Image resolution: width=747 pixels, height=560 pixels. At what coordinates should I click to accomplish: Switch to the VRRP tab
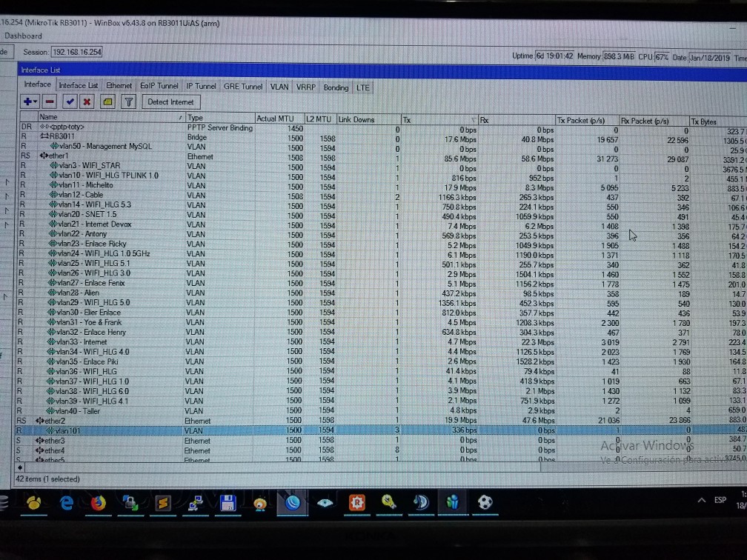pyautogui.click(x=306, y=87)
